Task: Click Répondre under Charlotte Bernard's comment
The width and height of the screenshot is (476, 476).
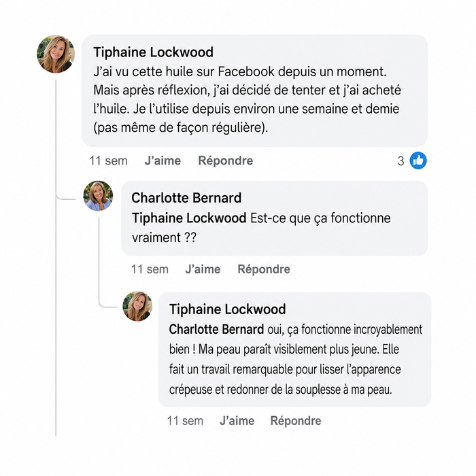Action: [x=264, y=269]
